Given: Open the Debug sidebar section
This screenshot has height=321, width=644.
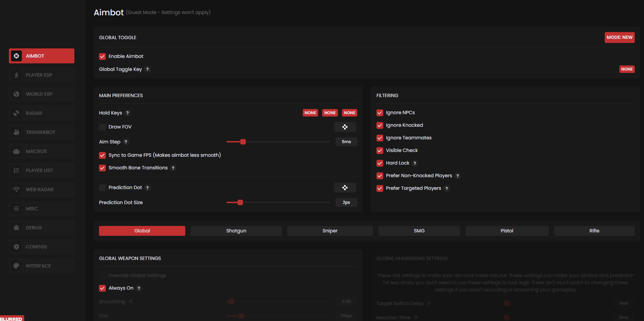Looking at the screenshot, I should tap(41, 228).
